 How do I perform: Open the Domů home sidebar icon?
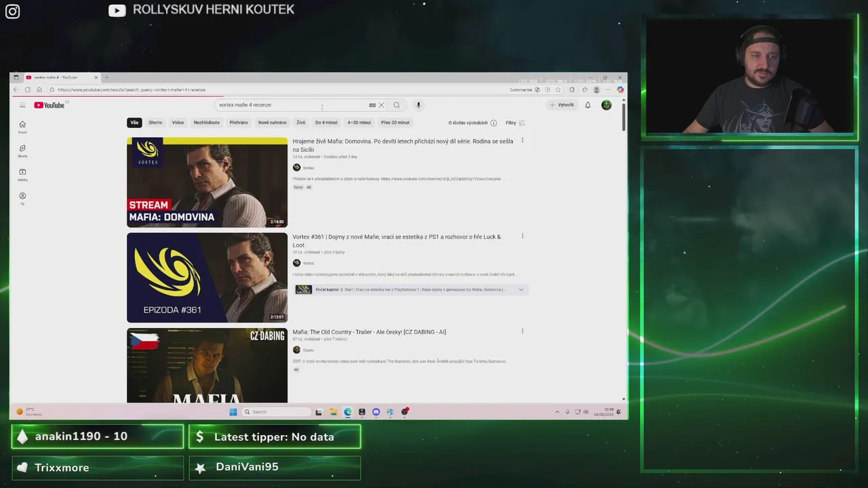point(22,127)
